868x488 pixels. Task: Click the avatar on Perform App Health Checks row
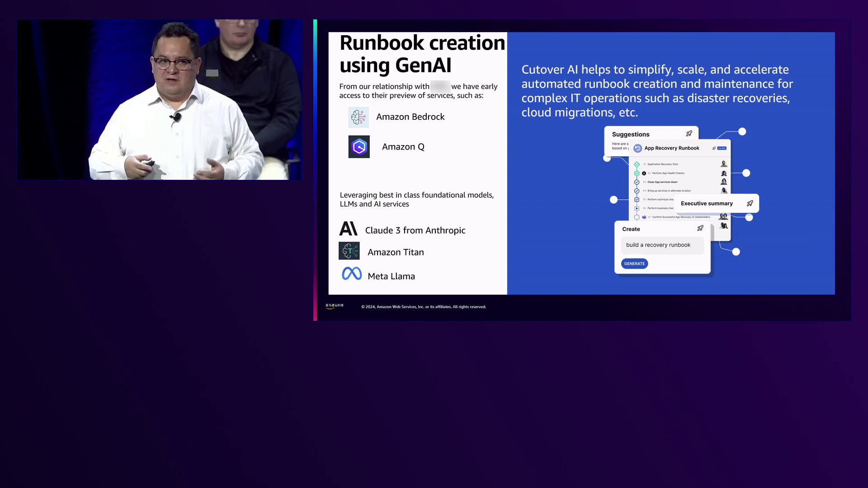pyautogui.click(x=724, y=173)
